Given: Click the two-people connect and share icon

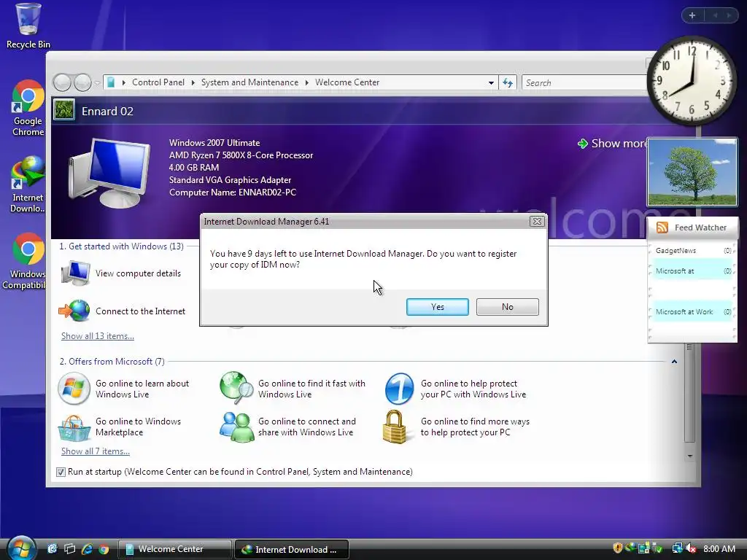Looking at the screenshot, I should pos(236,427).
